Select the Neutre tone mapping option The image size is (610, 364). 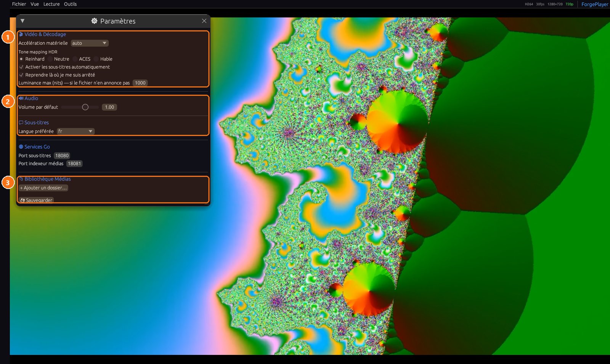tap(50, 59)
